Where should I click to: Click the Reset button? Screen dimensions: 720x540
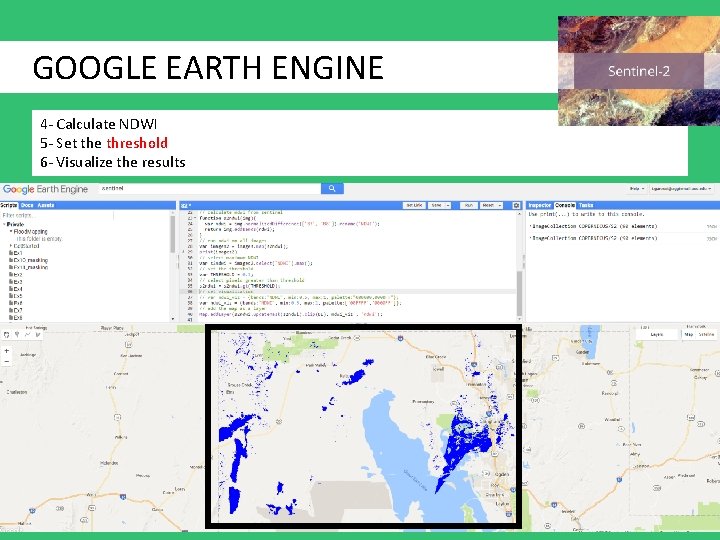488,205
